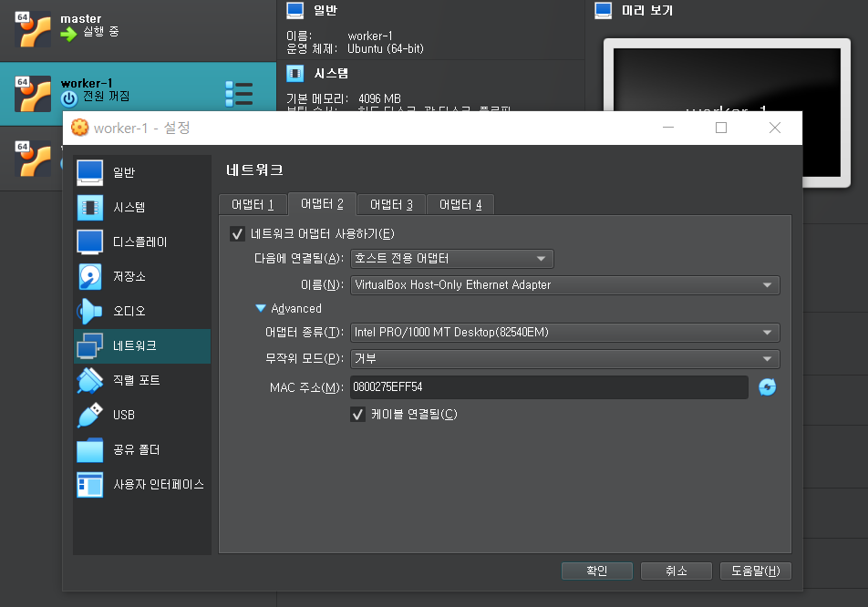Click the 일반 section icon in details pane
Viewport: 868px width, 607px height.
(x=295, y=11)
